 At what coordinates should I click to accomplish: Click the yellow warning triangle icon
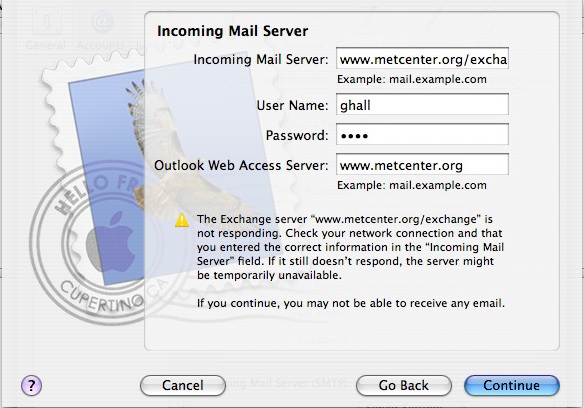182,220
